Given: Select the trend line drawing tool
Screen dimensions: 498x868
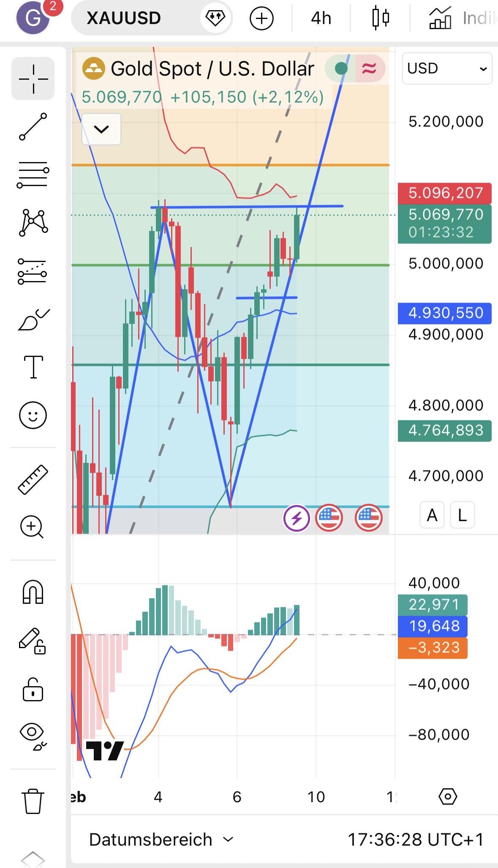Looking at the screenshot, I should [x=33, y=127].
